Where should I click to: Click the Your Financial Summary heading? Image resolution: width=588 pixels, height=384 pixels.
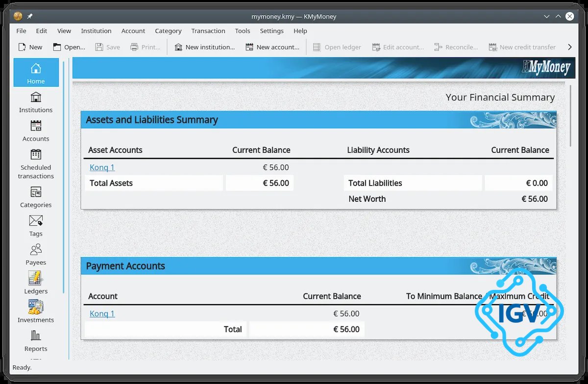click(x=500, y=97)
